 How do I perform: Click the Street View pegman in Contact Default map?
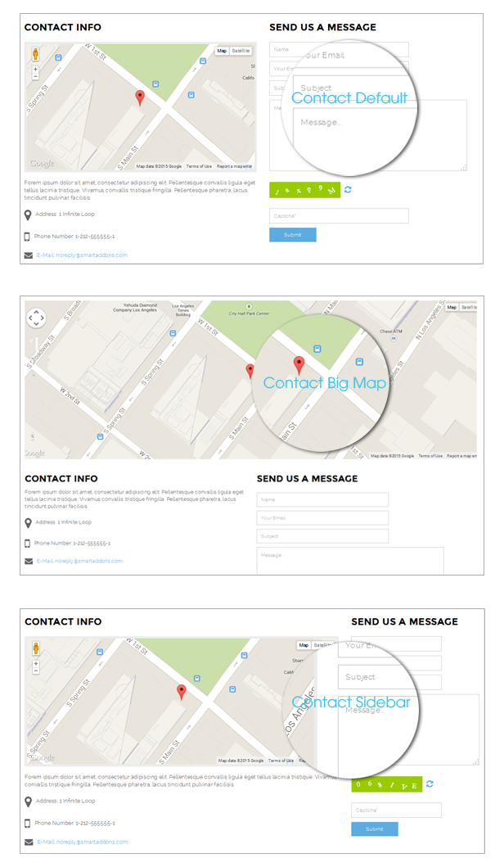point(35,54)
